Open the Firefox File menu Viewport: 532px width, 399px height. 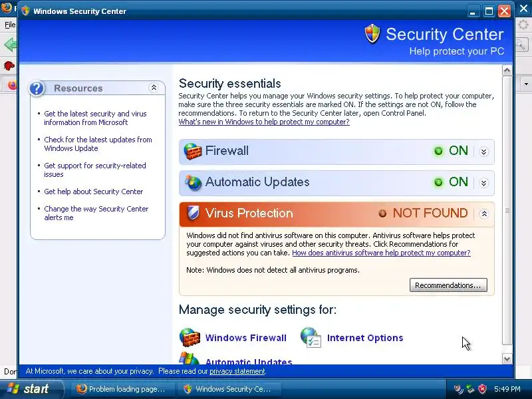click(x=10, y=25)
